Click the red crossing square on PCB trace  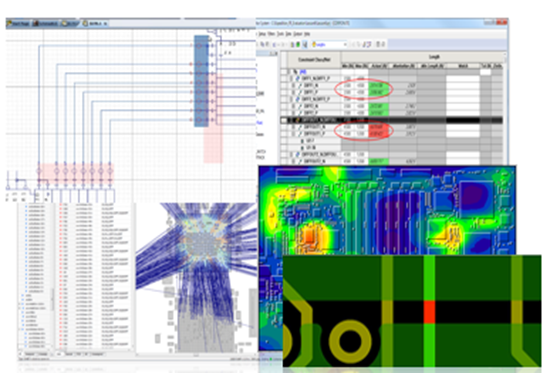(x=429, y=312)
